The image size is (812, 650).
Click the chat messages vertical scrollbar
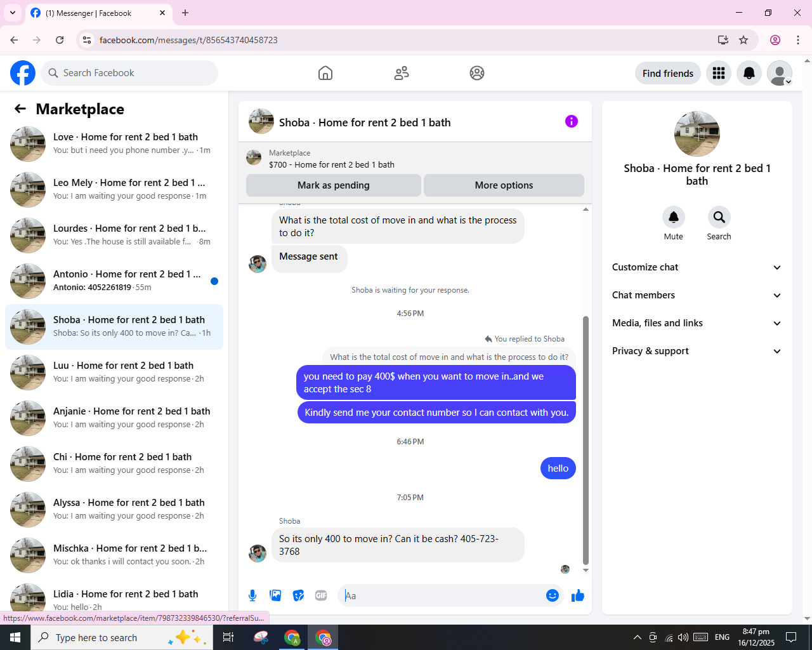click(x=586, y=440)
